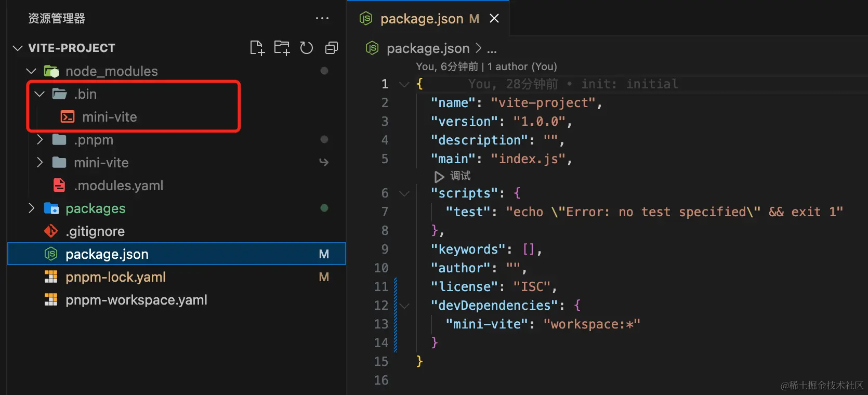Click the .bin open folder icon

[x=60, y=94]
